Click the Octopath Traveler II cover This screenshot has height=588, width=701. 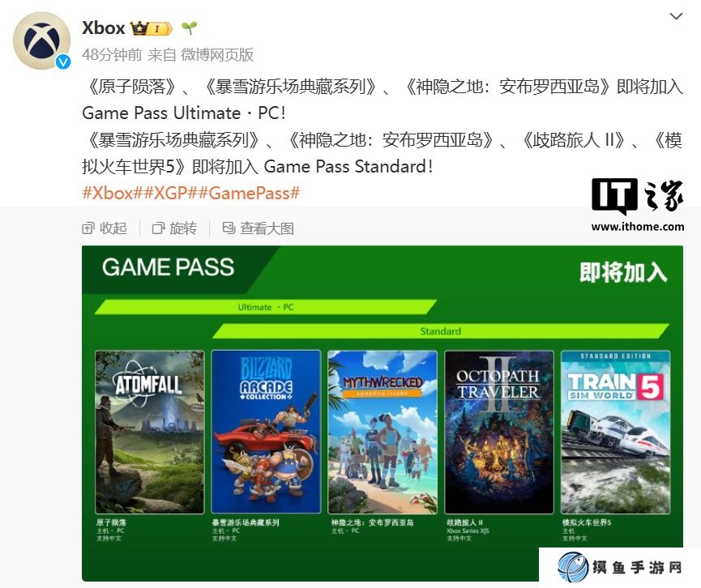coord(499,432)
